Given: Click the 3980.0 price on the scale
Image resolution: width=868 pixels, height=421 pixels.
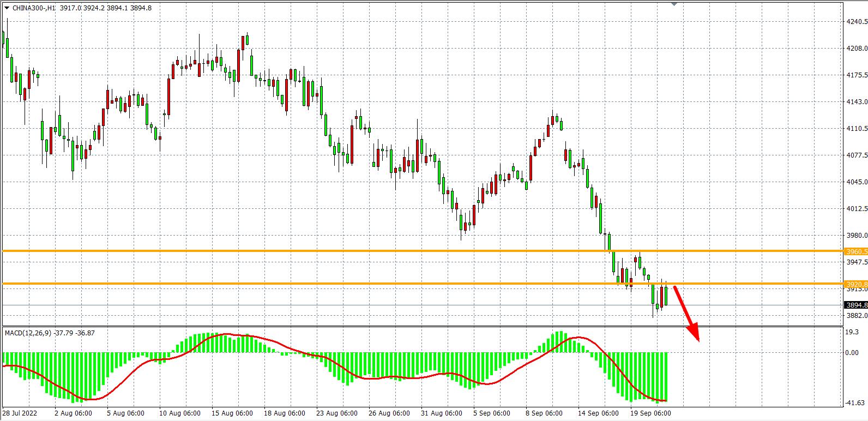Looking at the screenshot, I should coord(856,236).
